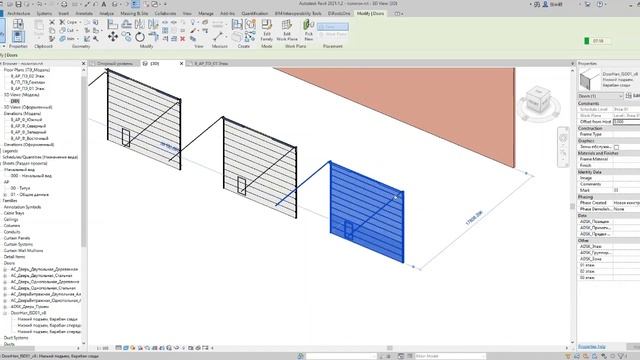The width and height of the screenshot is (640, 360).
Task: Select the Copy tool with two circles
Action: pyautogui.click(x=127, y=37)
